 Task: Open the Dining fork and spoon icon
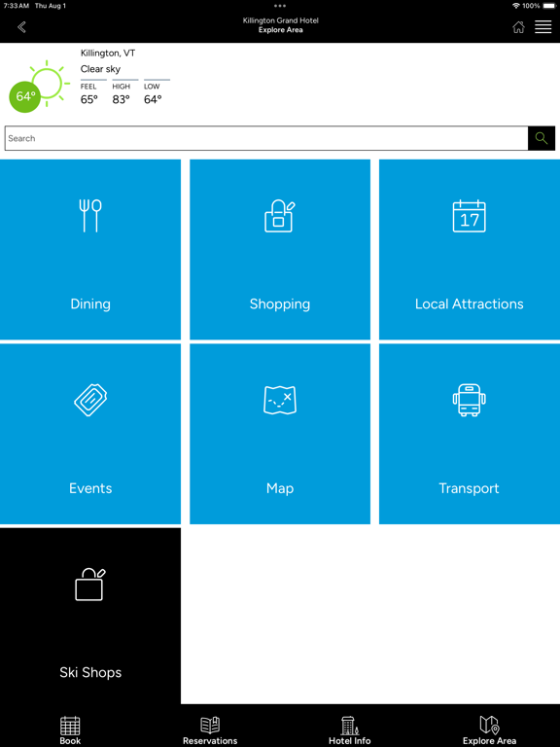[90, 216]
